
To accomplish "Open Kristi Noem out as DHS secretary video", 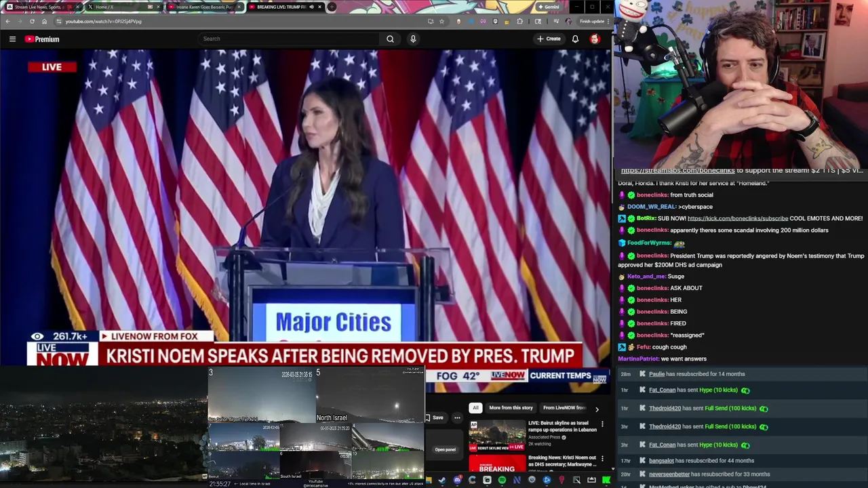I will (x=561, y=461).
